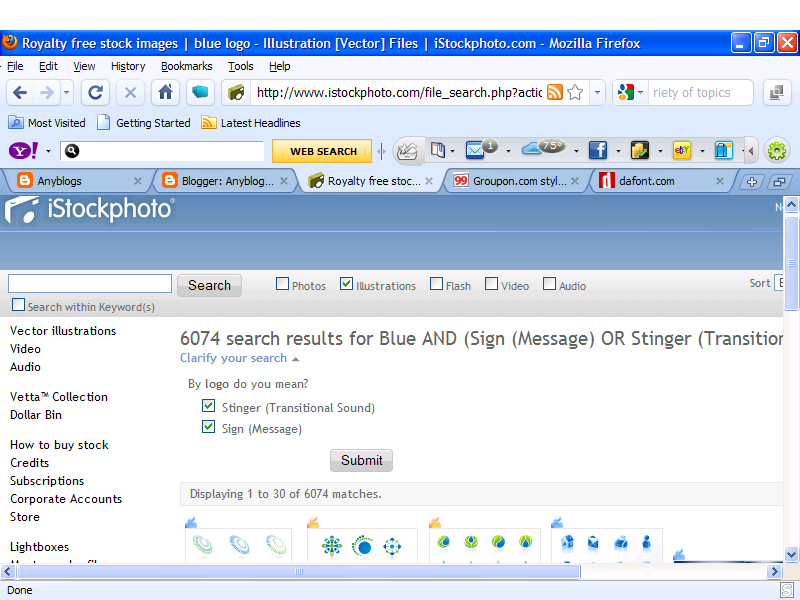Enable the Audio checkbox
Screen dimensions: 800x600
click(x=549, y=284)
